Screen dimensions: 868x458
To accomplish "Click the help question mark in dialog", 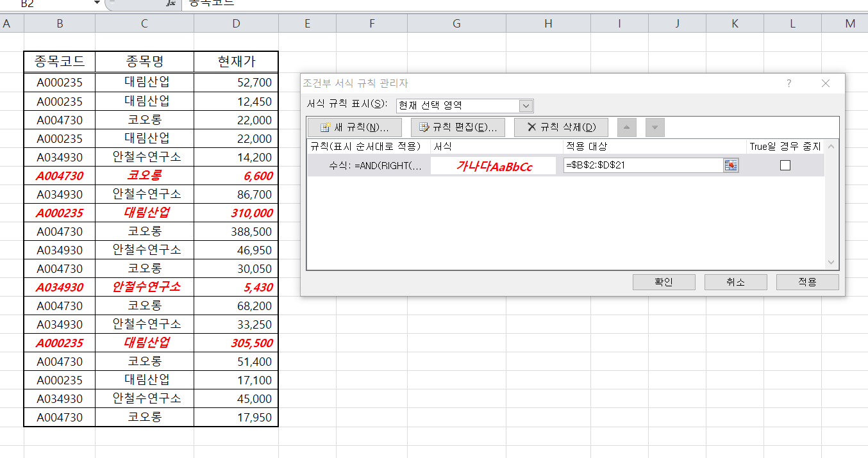I will pos(789,83).
